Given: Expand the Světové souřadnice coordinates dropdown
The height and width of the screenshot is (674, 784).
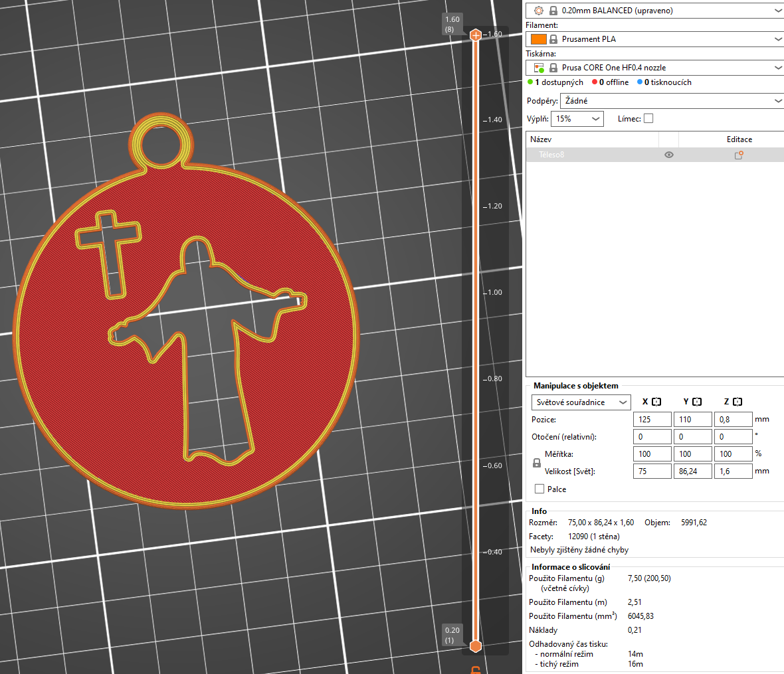Looking at the screenshot, I should point(581,402).
